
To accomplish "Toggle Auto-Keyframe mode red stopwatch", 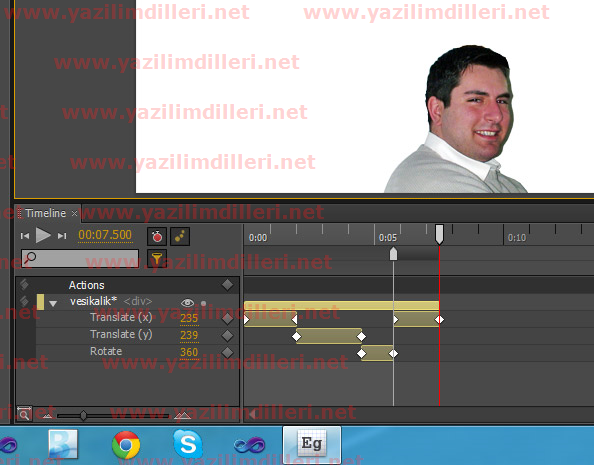I will (157, 236).
